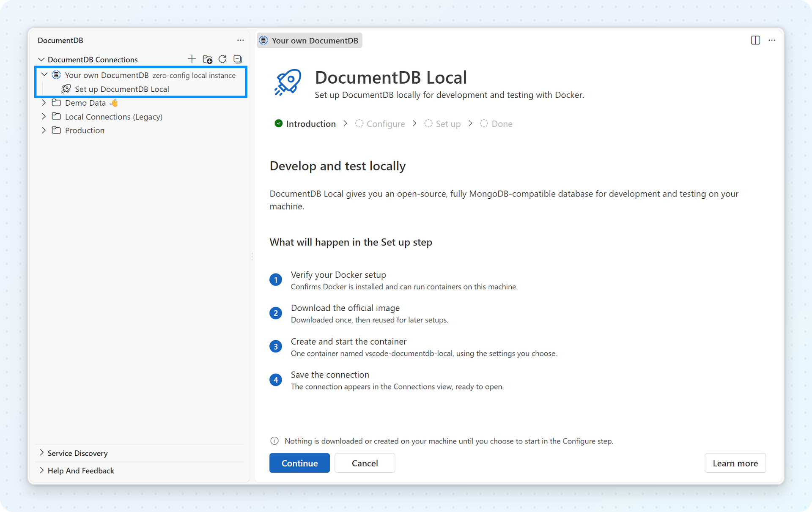Screen dimensions: 812x512
Task: Click 'Save the connection' step text
Action: tap(330, 375)
